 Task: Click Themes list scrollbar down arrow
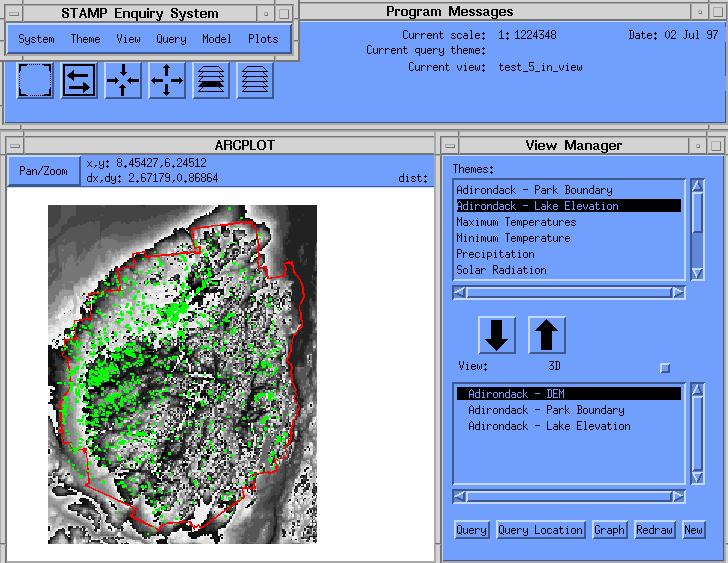click(697, 273)
